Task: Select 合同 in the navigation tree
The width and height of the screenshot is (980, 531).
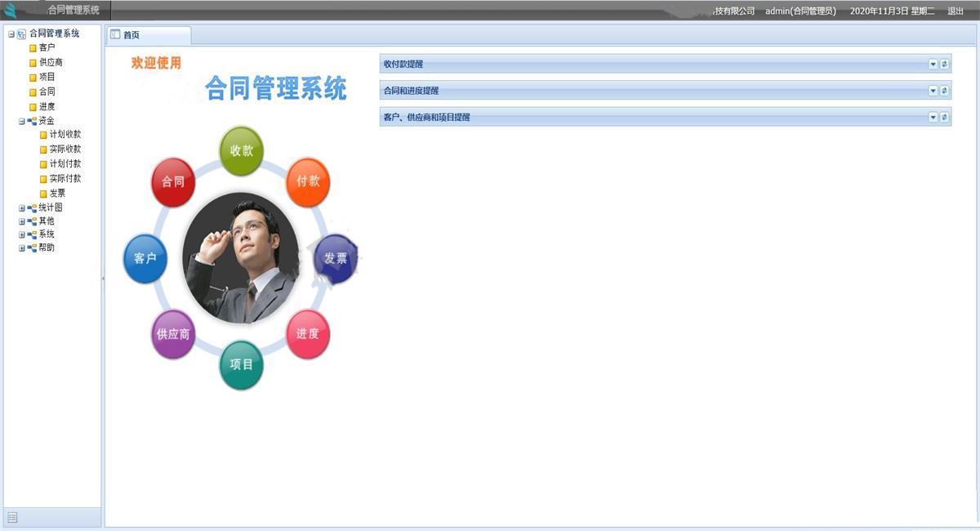Action: (47, 91)
